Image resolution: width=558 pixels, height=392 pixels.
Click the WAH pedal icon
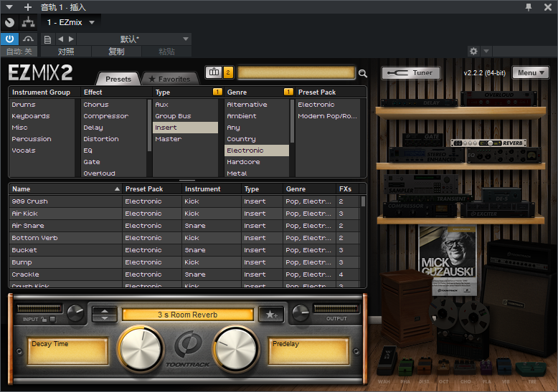click(386, 360)
